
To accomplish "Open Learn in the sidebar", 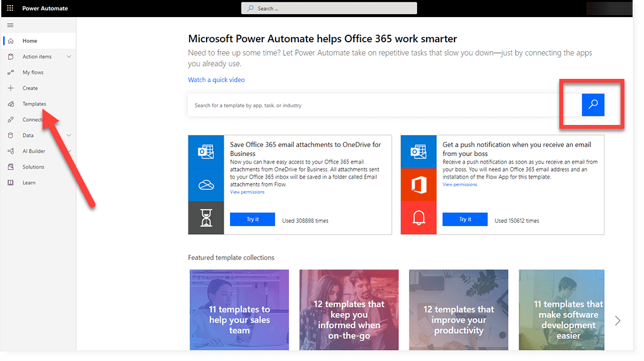I will pyautogui.click(x=28, y=182).
